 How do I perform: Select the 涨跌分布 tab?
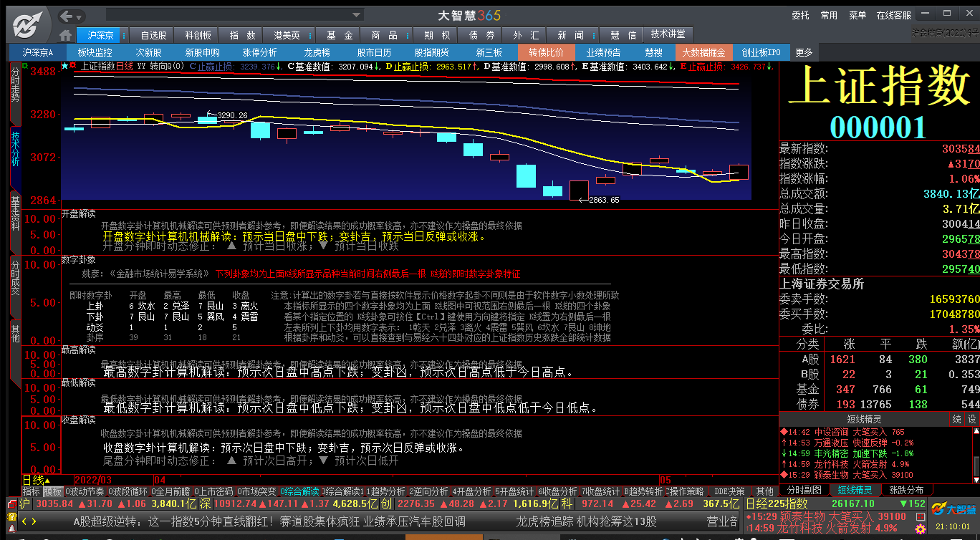906,491
